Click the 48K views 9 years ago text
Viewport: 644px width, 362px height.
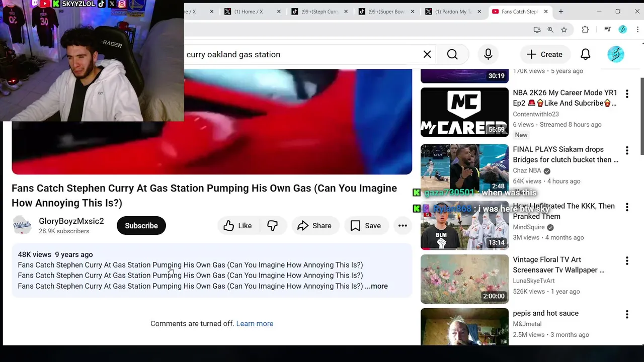point(55,254)
